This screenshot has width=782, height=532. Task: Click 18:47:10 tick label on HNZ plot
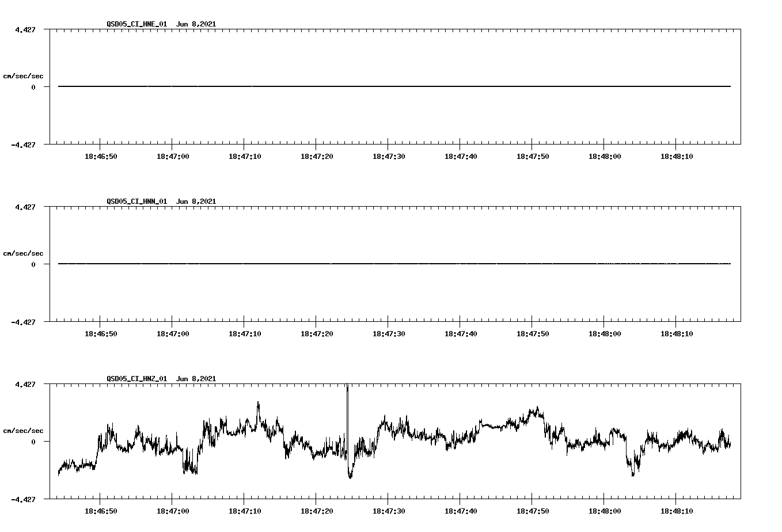(x=245, y=511)
